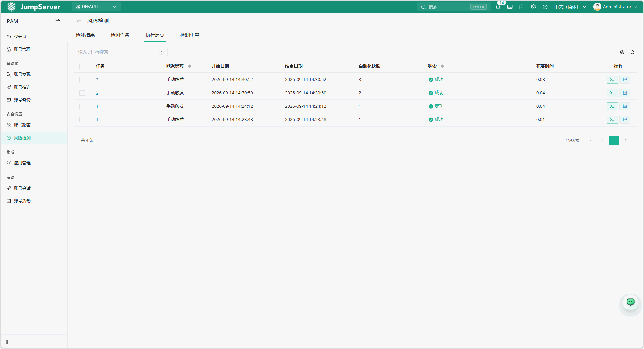Screen dimensions: 644x349
Task: Open the Administrator user menu
Action: [615, 7]
